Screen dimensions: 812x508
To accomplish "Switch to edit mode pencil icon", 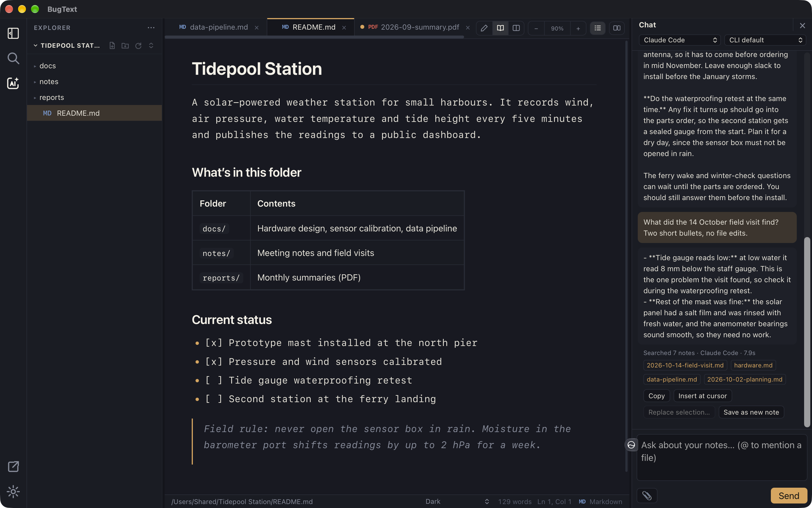I will click(484, 28).
